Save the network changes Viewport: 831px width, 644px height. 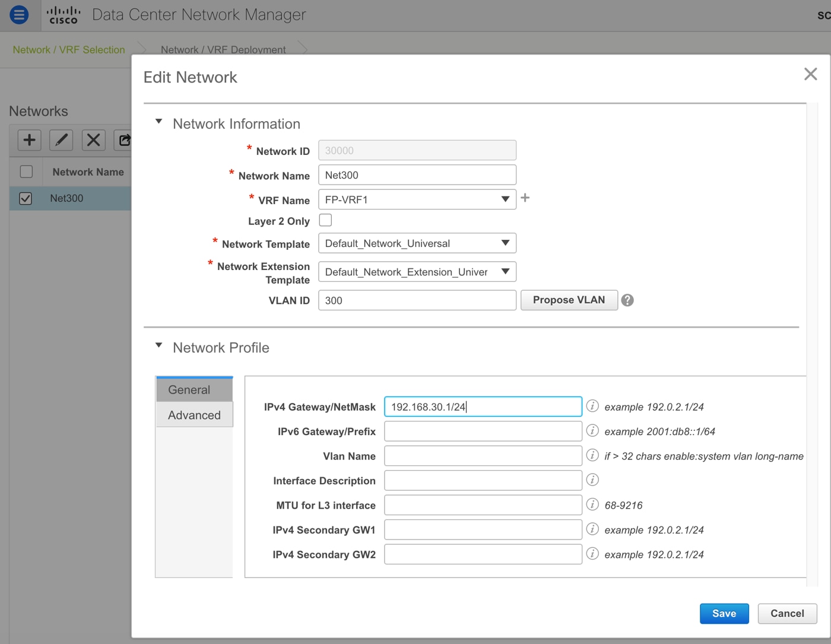(724, 614)
